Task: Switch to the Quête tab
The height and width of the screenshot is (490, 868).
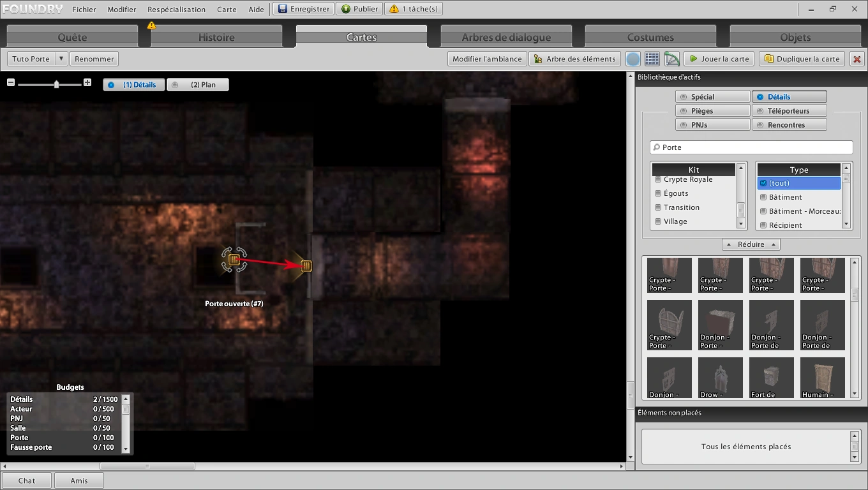Action: (72, 37)
